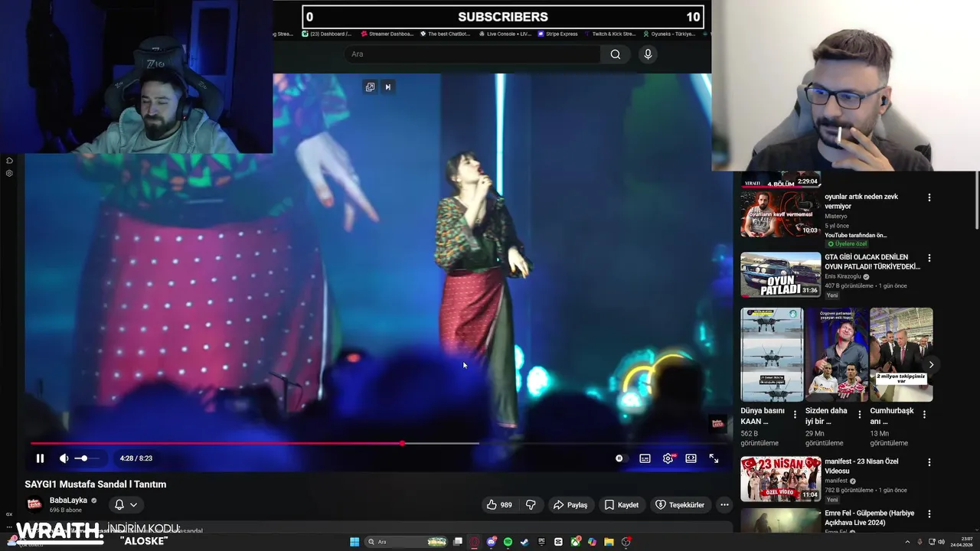
Task: Open options for 'Dünya basını KAAN' short
Action: [x=795, y=414]
